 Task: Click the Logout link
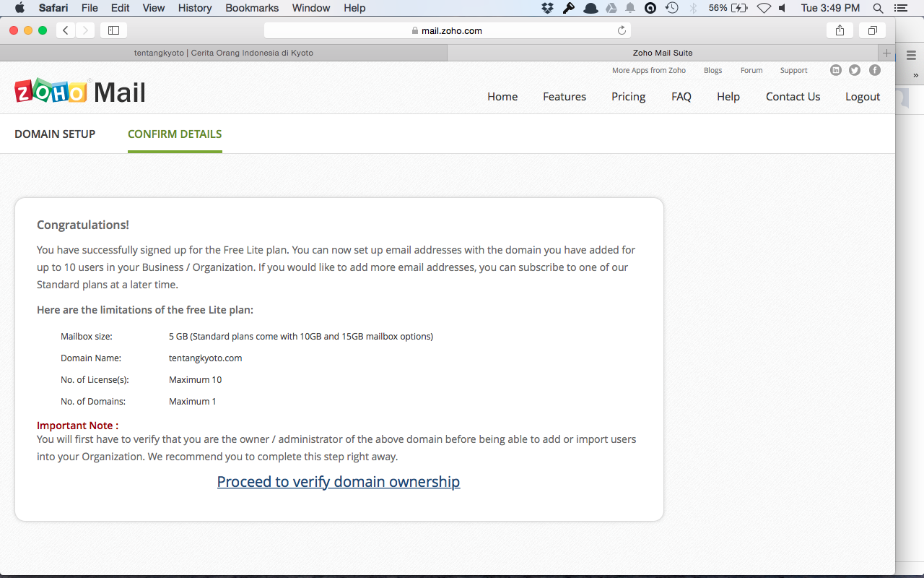pos(863,97)
